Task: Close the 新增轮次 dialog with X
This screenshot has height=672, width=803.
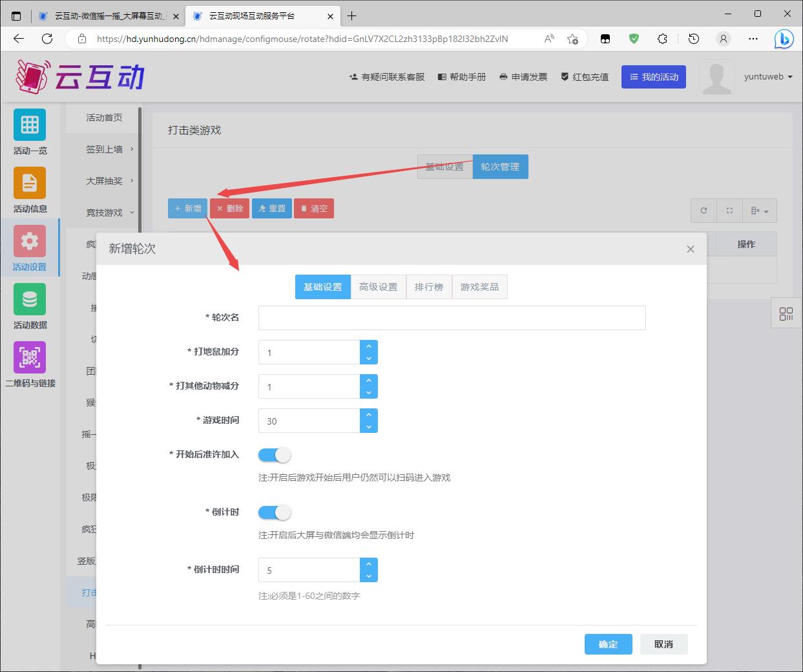Action: click(690, 249)
